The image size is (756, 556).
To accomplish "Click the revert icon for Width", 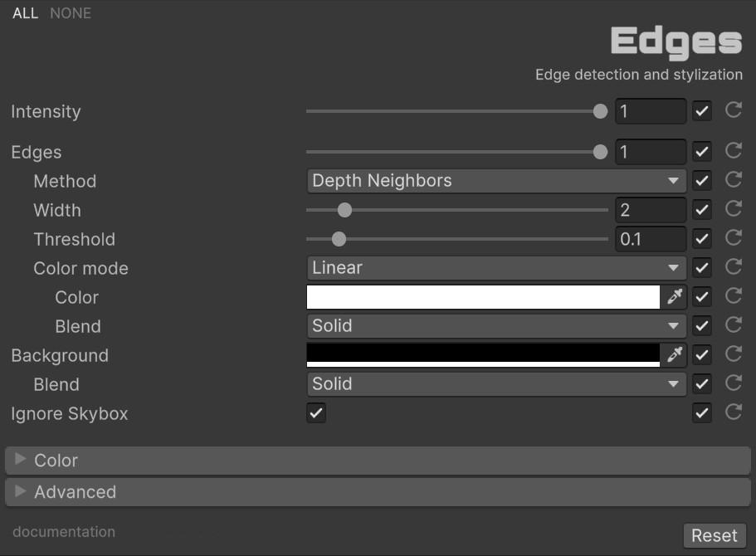I will [x=733, y=209].
